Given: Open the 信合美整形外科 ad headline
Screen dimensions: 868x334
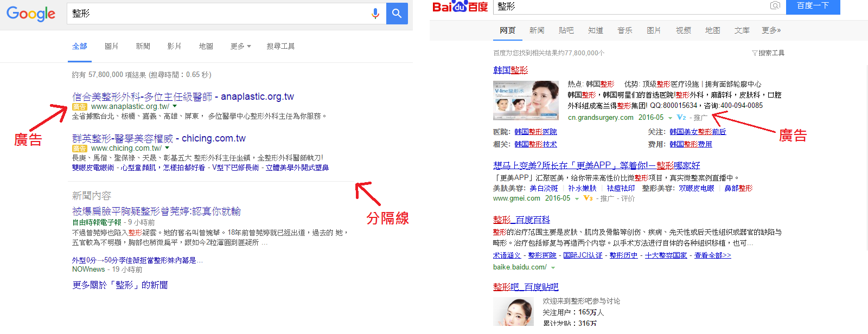Looking at the screenshot, I should pos(183,97).
